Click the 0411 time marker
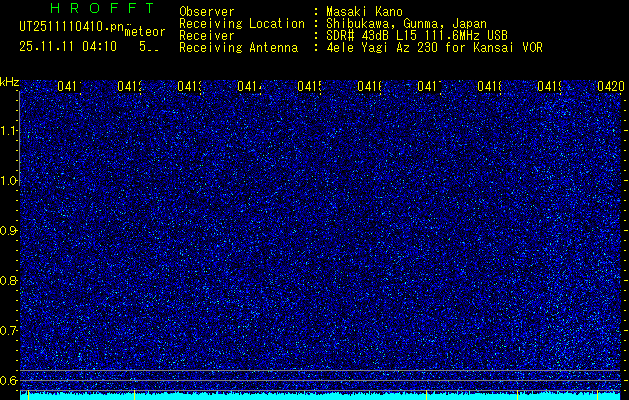The height and width of the screenshot is (400, 629). click(69, 86)
